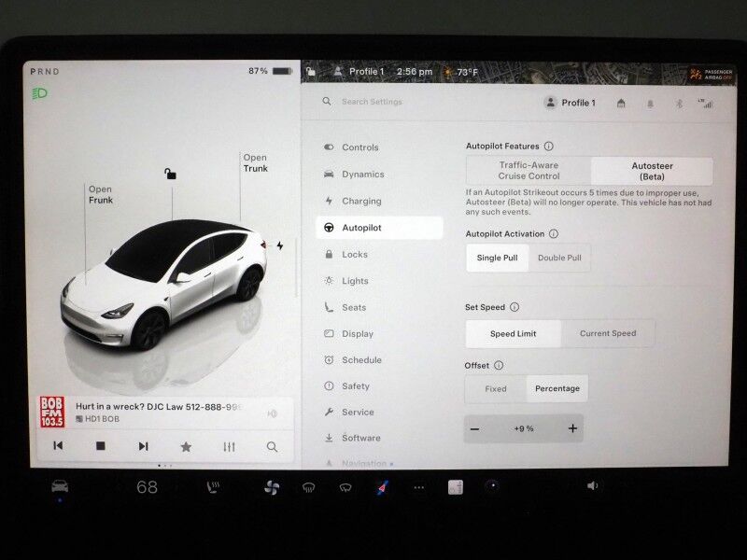
Task: Set Offset to Fixed
Action: [496, 389]
